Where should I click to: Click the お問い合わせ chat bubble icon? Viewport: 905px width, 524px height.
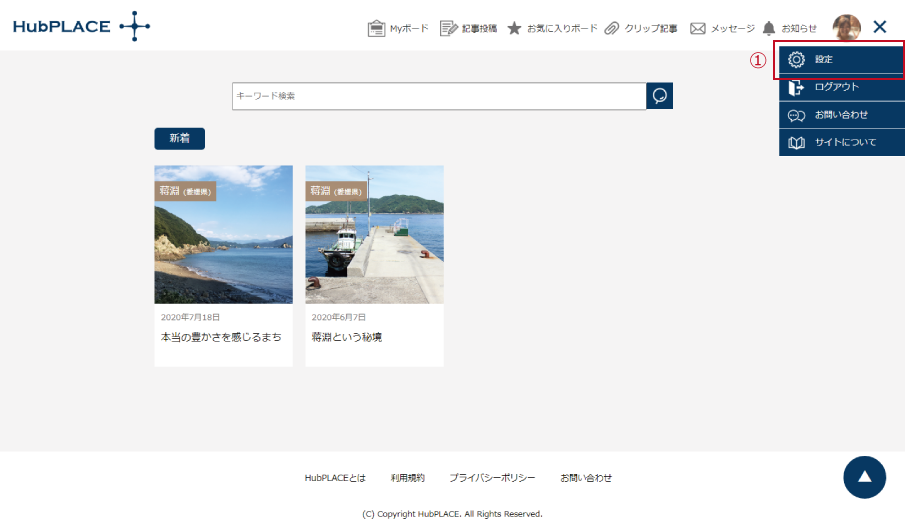coord(796,115)
